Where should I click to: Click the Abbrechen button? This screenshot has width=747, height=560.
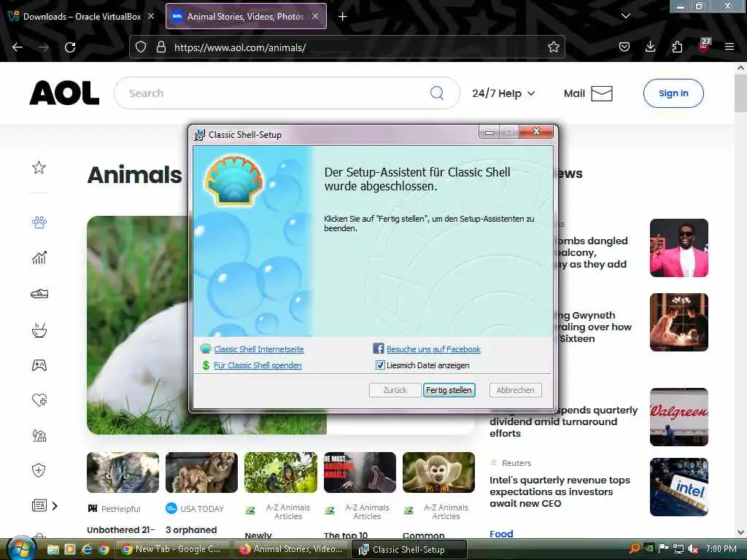point(516,390)
